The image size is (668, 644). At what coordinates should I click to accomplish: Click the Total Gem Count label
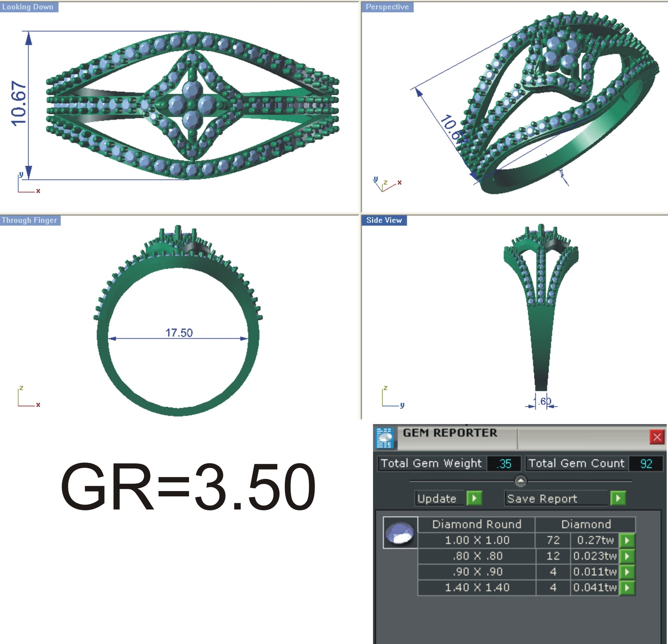[x=576, y=463]
